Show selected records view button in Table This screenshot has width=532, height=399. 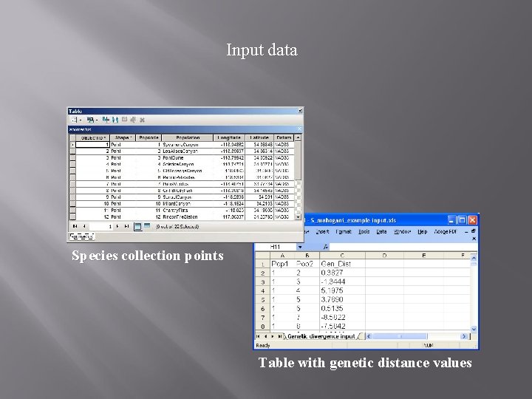coord(146,226)
